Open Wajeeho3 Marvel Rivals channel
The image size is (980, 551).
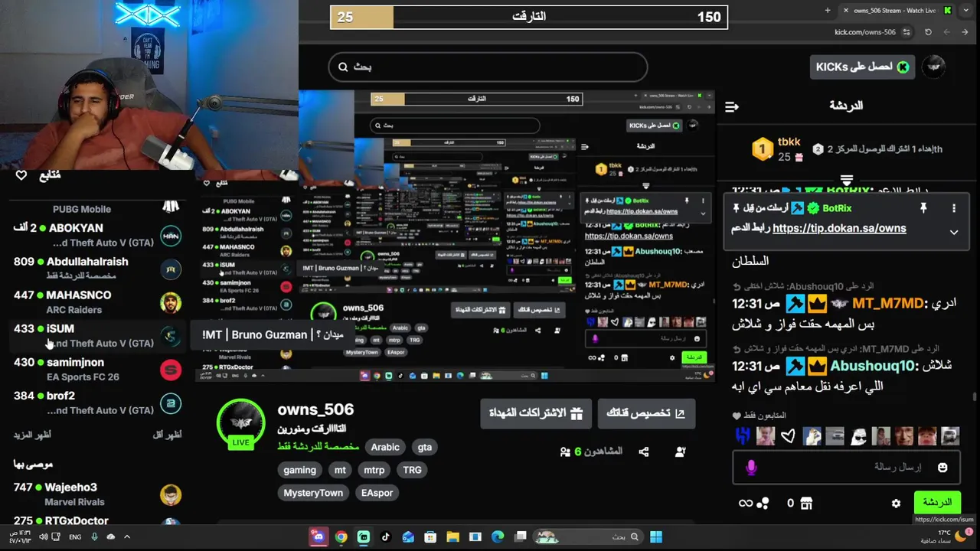point(97,494)
